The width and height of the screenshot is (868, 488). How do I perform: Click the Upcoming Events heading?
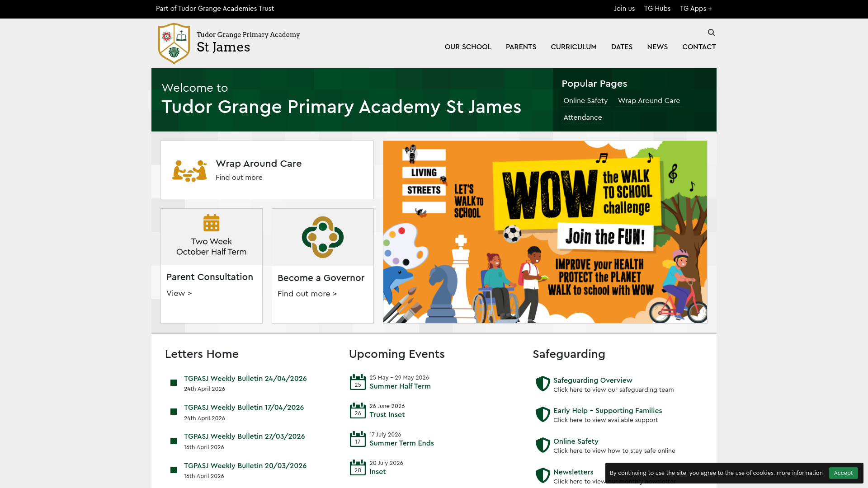[x=396, y=354]
